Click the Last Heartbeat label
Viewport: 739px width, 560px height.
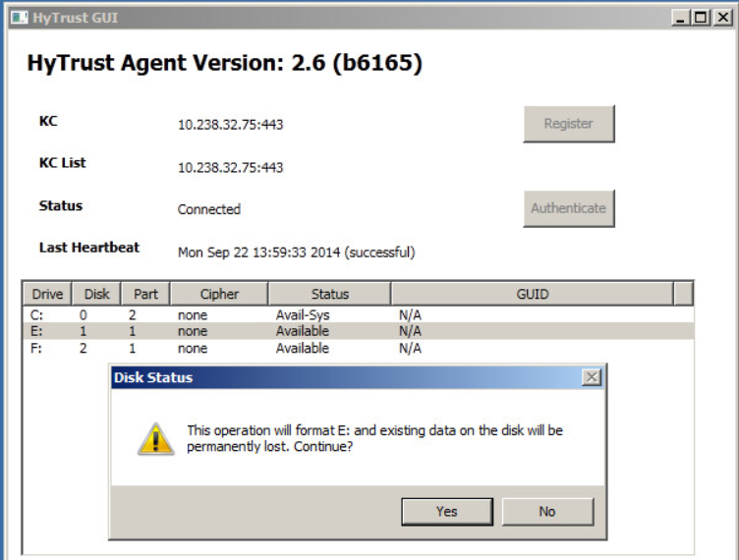click(x=89, y=248)
